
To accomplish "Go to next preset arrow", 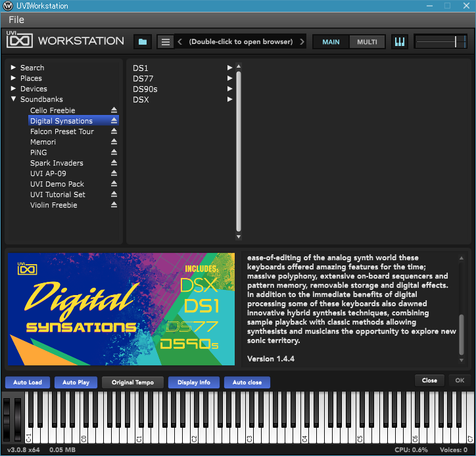I will click(302, 41).
